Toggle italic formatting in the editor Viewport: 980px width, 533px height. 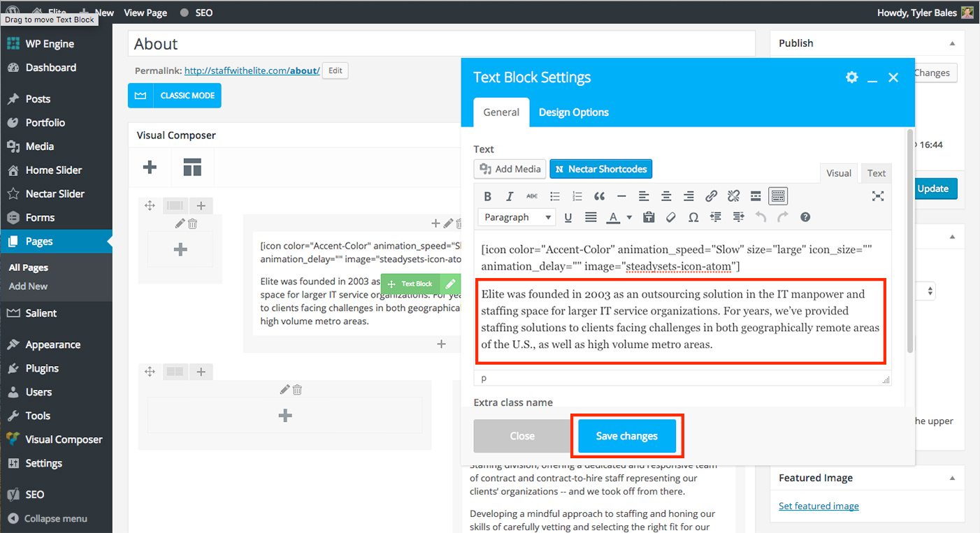point(510,196)
